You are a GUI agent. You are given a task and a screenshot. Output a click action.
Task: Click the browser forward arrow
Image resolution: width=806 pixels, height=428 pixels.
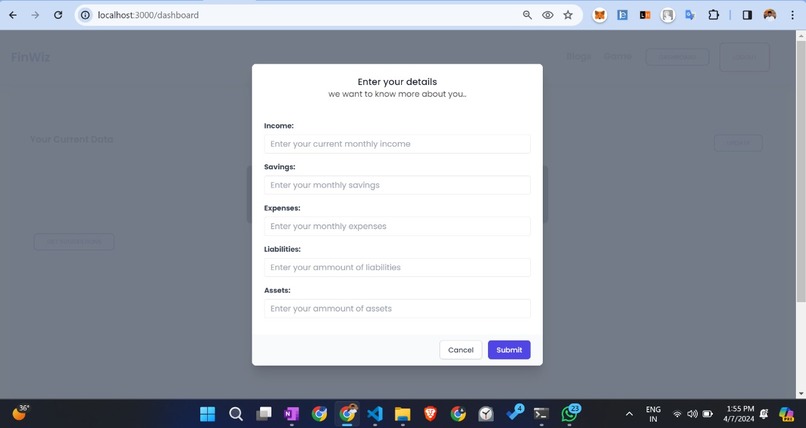coord(35,15)
